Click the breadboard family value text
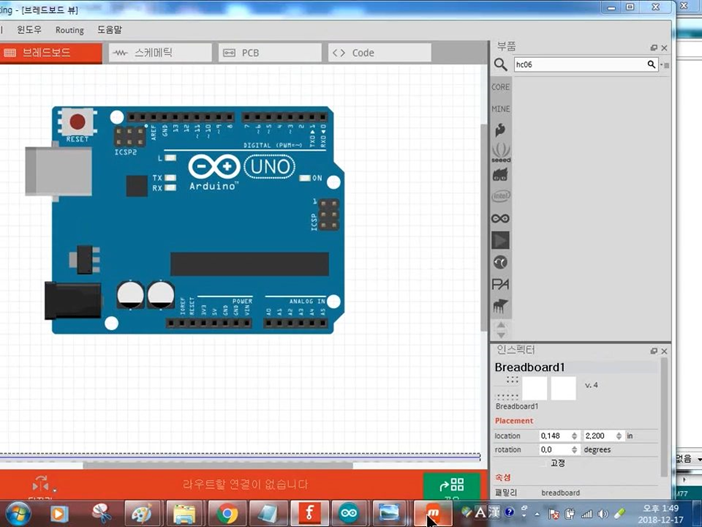Screen dimensions: 702x527 (x=561, y=493)
